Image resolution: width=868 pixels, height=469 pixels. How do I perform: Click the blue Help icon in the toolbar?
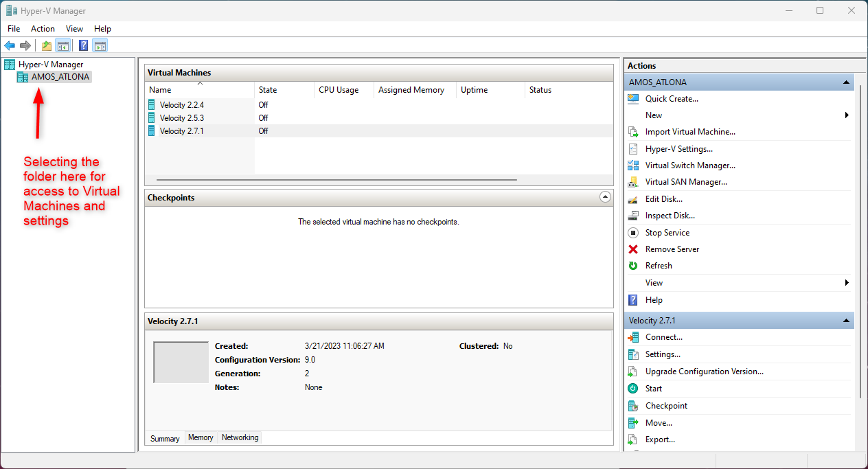click(x=84, y=46)
